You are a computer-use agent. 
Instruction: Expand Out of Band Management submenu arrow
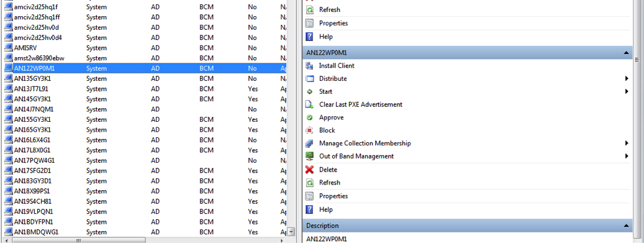627,156
